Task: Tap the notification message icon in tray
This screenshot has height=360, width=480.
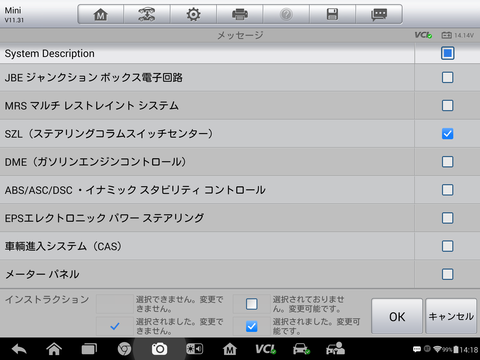Action: 417,349
